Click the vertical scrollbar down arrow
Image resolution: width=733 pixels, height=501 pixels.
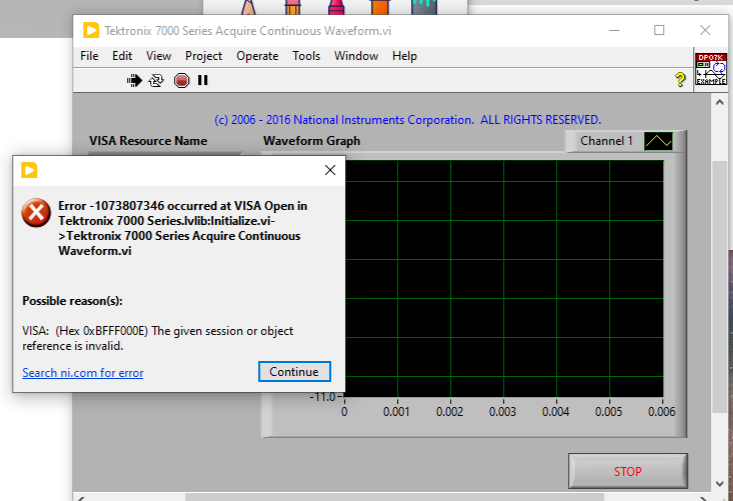719,484
